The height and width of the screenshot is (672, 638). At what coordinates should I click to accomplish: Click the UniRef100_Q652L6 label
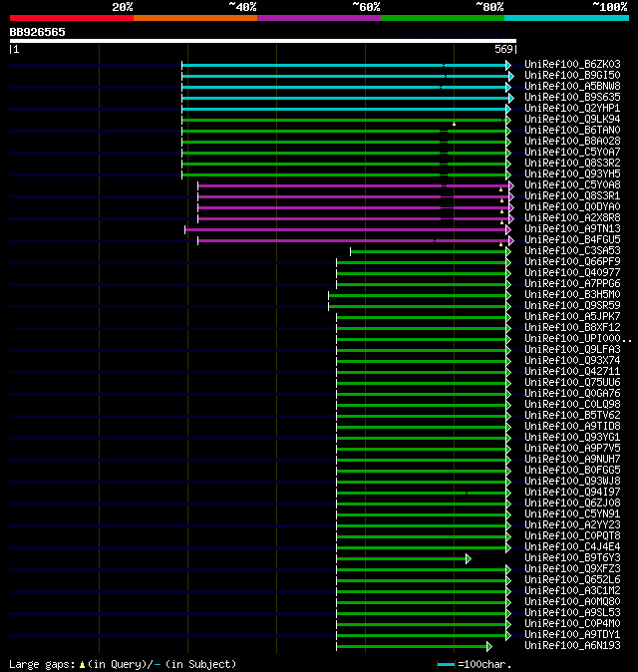(572, 580)
